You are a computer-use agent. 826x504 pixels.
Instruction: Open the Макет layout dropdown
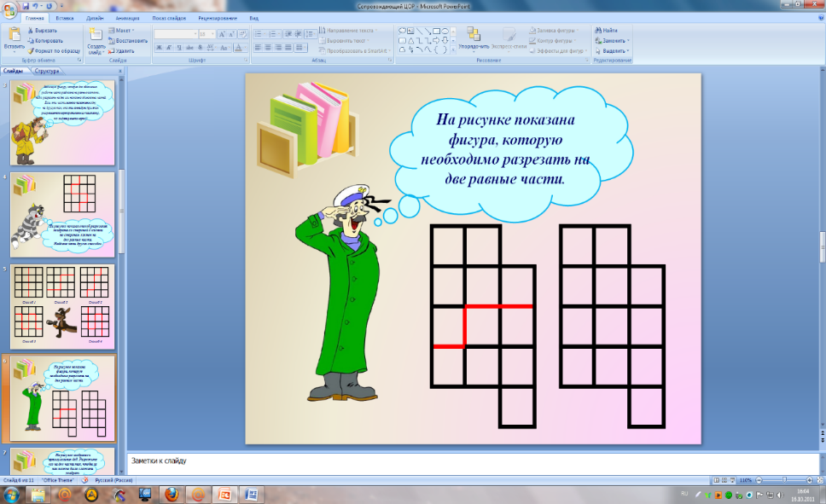[x=121, y=31]
